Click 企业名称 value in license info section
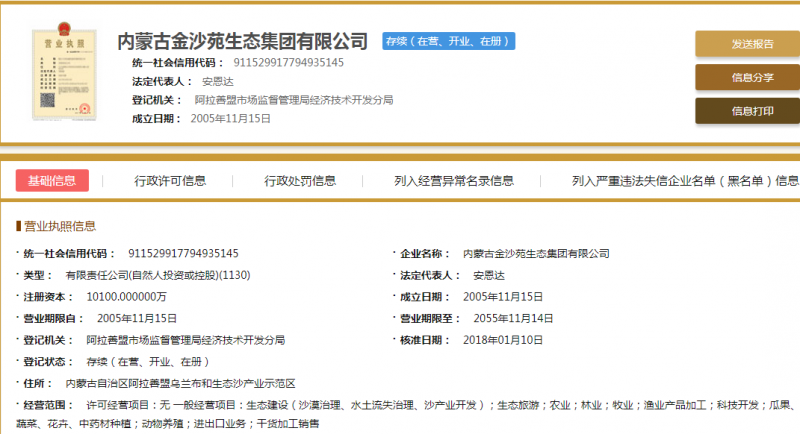This screenshot has height=434, width=800. pyautogui.click(x=536, y=253)
